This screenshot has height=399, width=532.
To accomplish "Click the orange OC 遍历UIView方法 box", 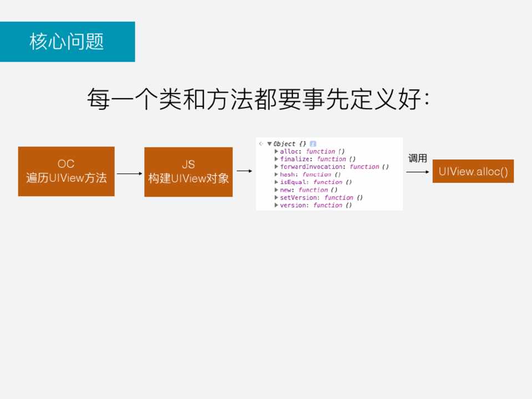I will (66, 171).
